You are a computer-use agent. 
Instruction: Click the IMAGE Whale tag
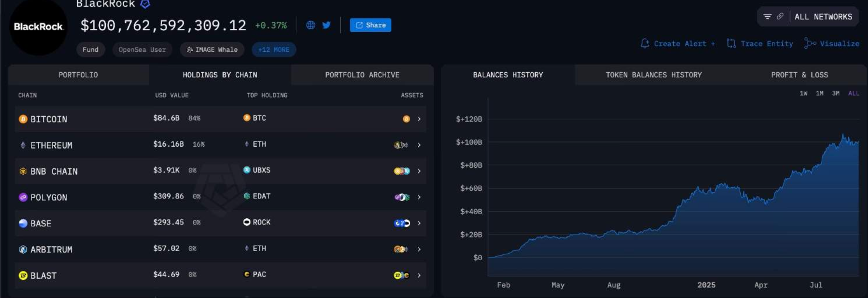pyautogui.click(x=212, y=50)
